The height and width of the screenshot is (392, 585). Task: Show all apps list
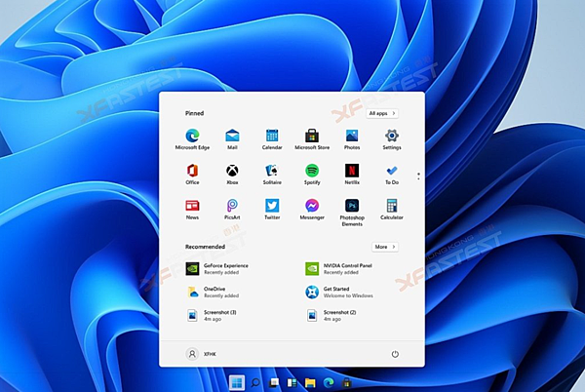pos(382,113)
